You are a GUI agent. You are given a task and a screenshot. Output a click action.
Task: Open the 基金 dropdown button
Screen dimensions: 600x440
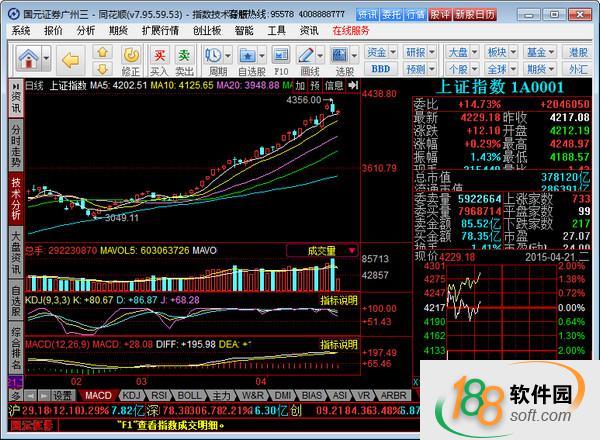[x=540, y=52]
